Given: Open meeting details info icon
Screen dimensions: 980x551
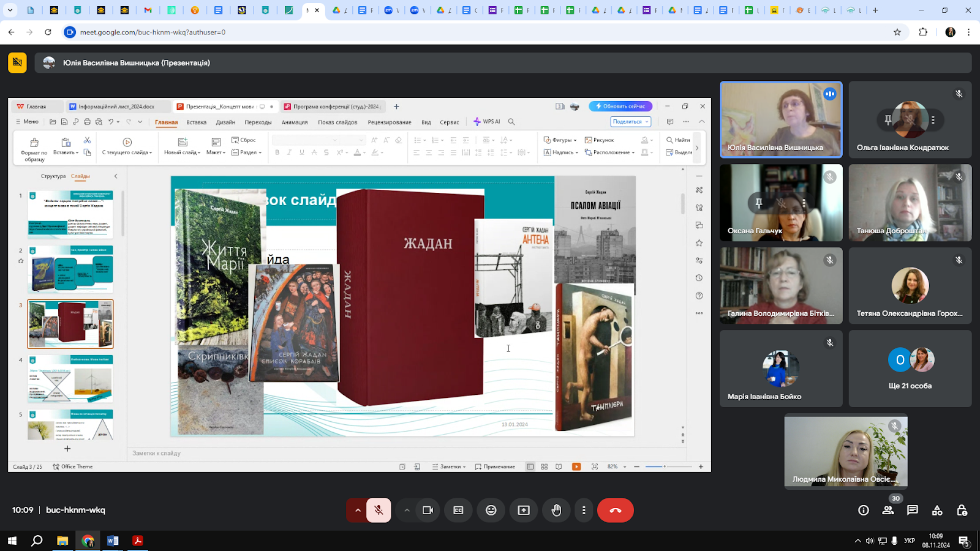Looking at the screenshot, I should click(864, 510).
